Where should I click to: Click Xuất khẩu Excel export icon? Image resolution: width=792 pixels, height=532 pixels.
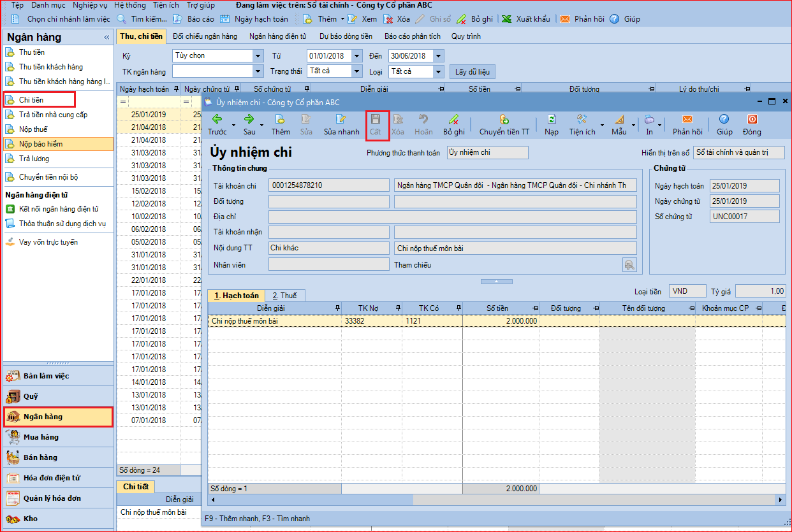click(x=506, y=19)
